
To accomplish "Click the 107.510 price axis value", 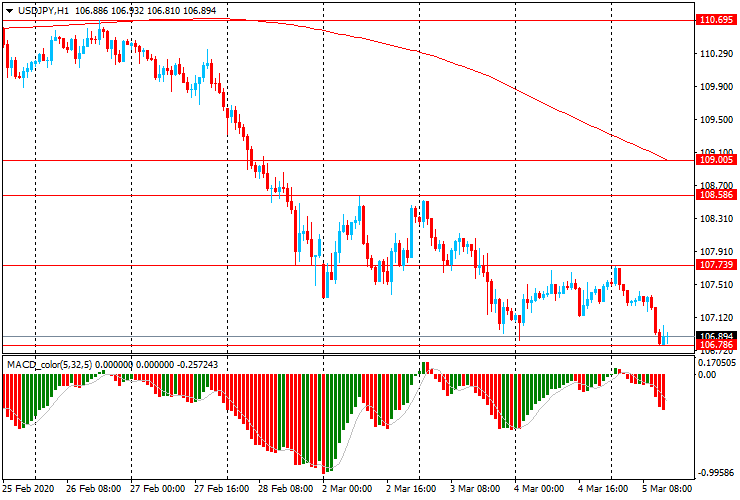I will click(716, 285).
